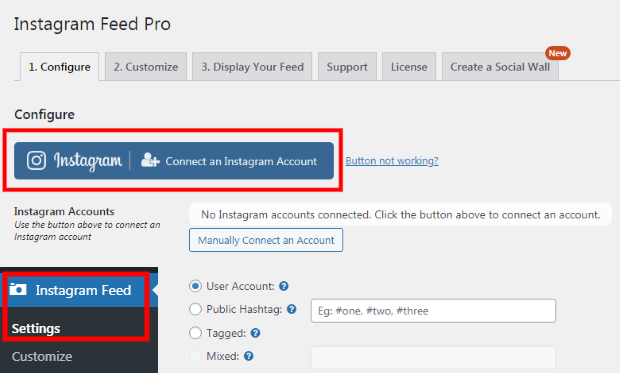620x373 pixels.
Task: Click the New badge on Social Wall
Action: pos(558,53)
